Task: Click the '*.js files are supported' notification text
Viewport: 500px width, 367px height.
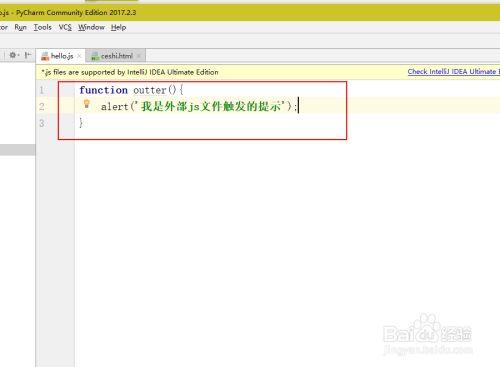Action: (x=130, y=72)
